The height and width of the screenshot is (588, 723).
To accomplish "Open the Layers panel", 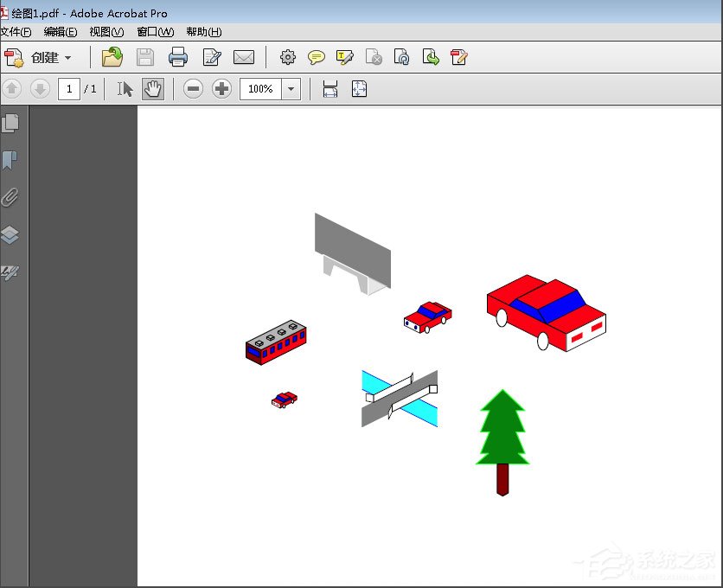I will [x=10, y=235].
